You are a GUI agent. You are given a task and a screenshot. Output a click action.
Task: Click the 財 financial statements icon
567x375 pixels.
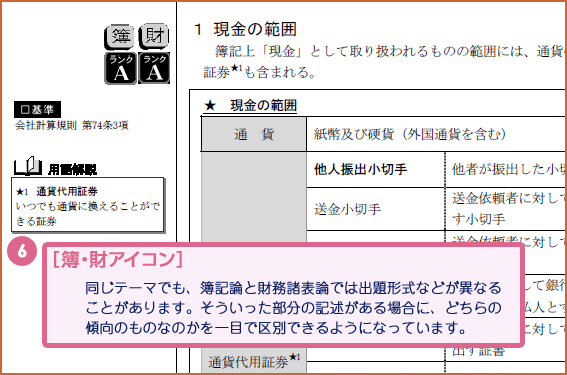[154, 36]
